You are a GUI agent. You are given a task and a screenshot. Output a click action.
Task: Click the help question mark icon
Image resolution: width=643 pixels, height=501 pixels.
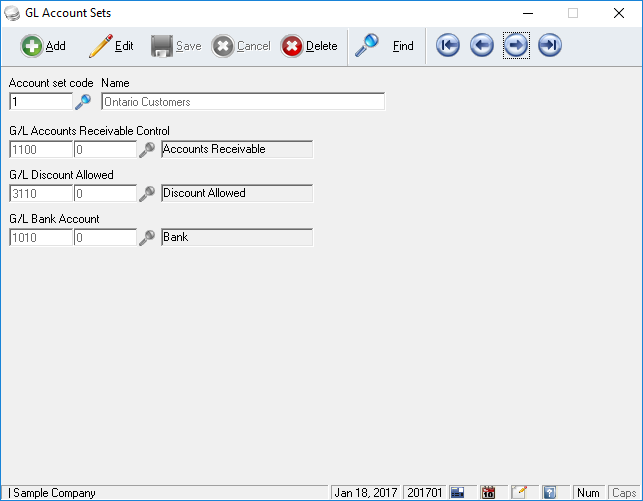coord(549,492)
